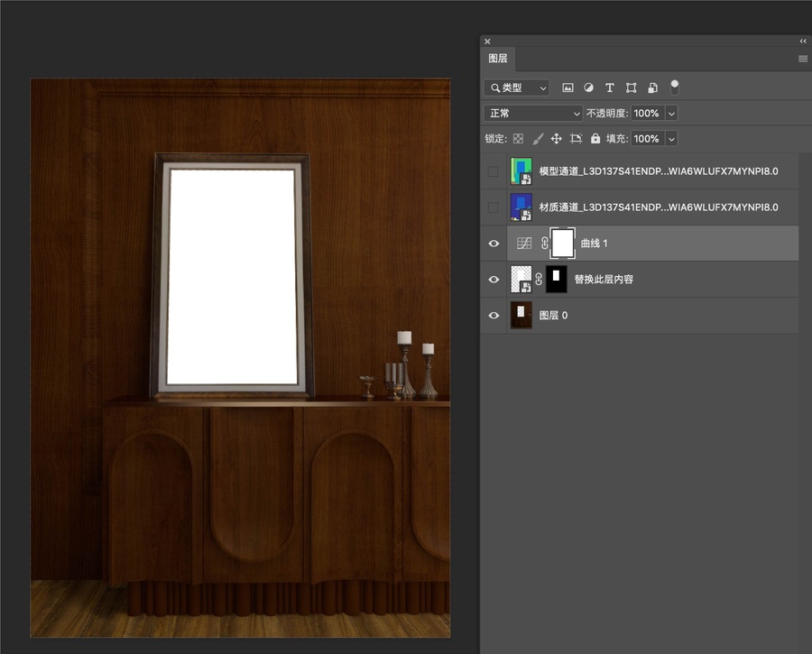The height and width of the screenshot is (654, 812).
Task: Select the 替换此层内容 smart object thumbnail
Action: coord(521,279)
